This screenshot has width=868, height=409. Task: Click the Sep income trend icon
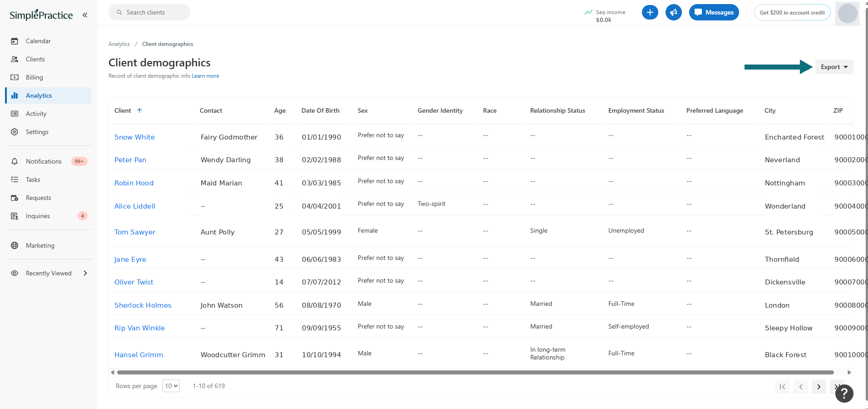(588, 12)
